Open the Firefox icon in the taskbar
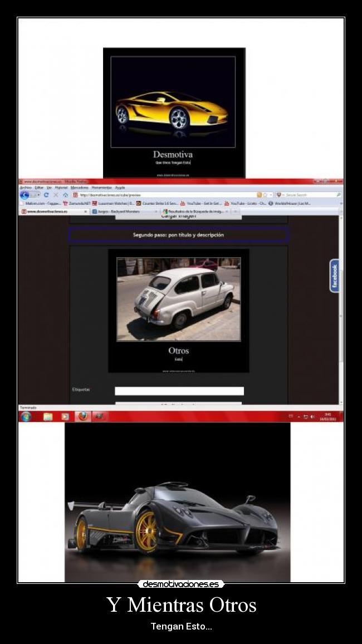362x644 pixels. click(82, 416)
